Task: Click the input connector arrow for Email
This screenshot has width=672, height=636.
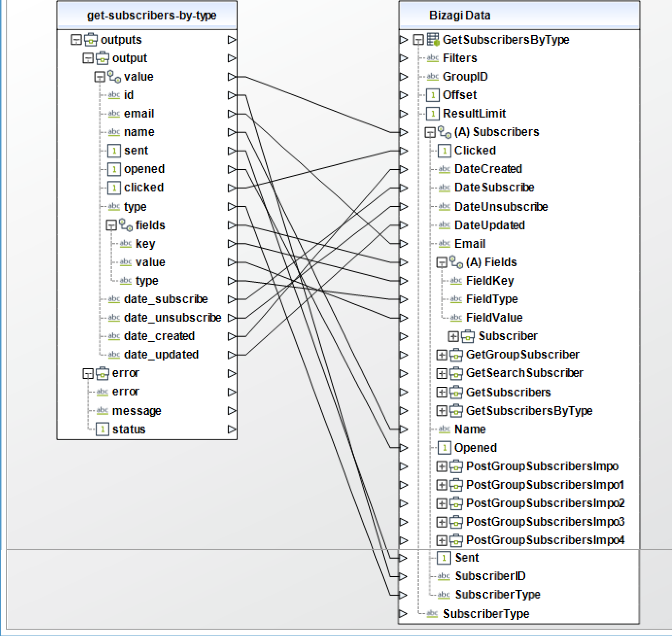Action: point(403,244)
